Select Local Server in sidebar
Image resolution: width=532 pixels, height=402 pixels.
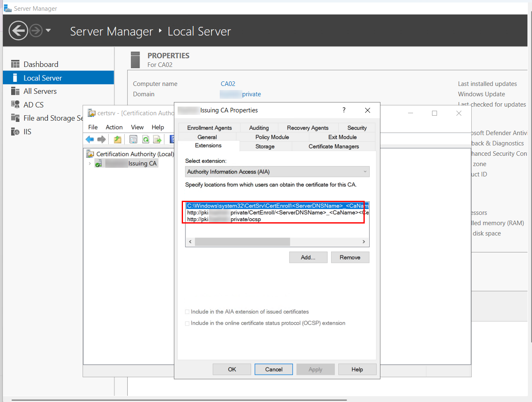[58, 78]
